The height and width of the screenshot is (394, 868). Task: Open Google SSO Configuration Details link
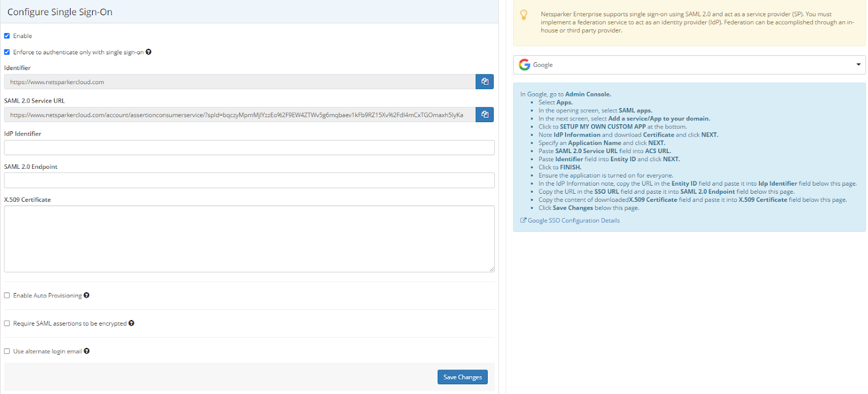(x=573, y=220)
